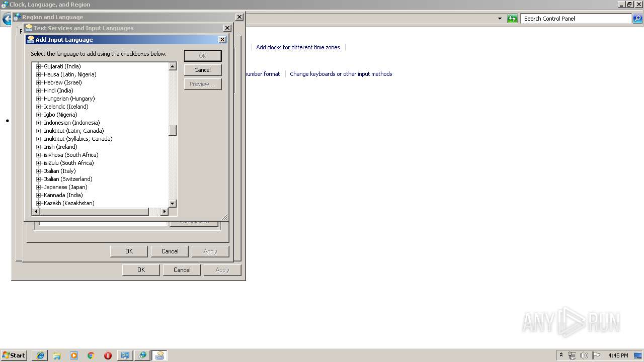Open Windows Media Player in taskbar
The height and width of the screenshot is (362, 644).
74,355
